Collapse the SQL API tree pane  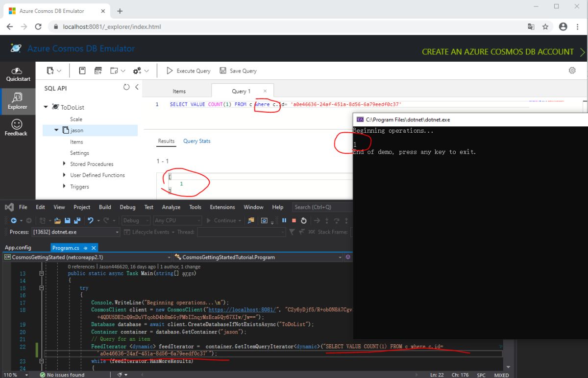[137, 87]
